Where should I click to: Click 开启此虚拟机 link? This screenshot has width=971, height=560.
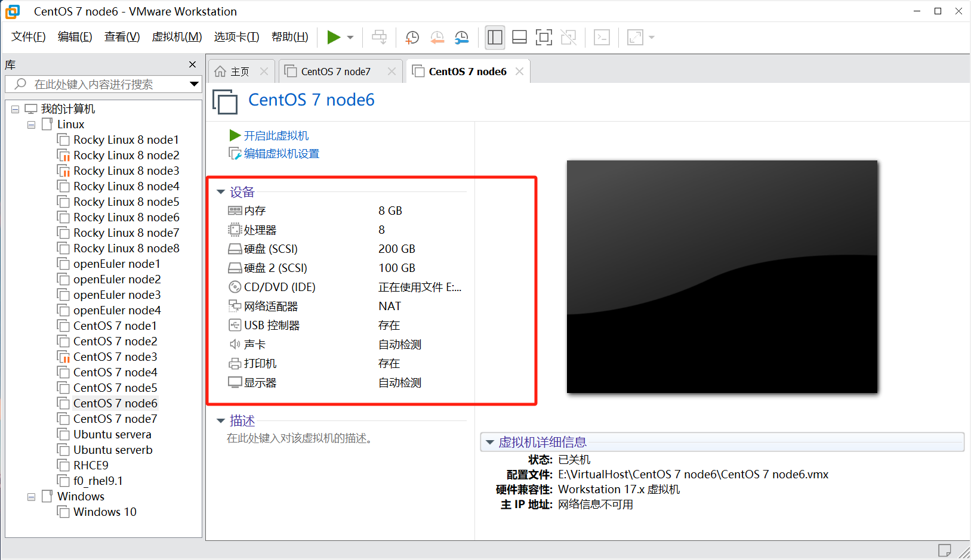[276, 136]
